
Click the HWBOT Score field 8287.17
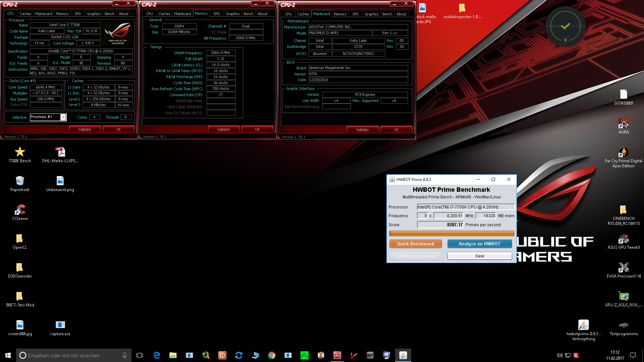(x=440, y=225)
